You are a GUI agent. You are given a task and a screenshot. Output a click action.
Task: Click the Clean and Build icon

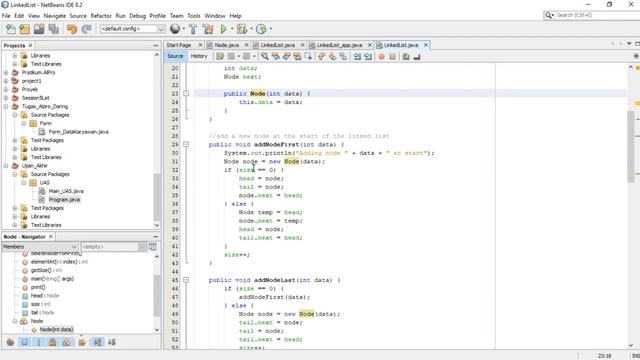[x=208, y=29]
